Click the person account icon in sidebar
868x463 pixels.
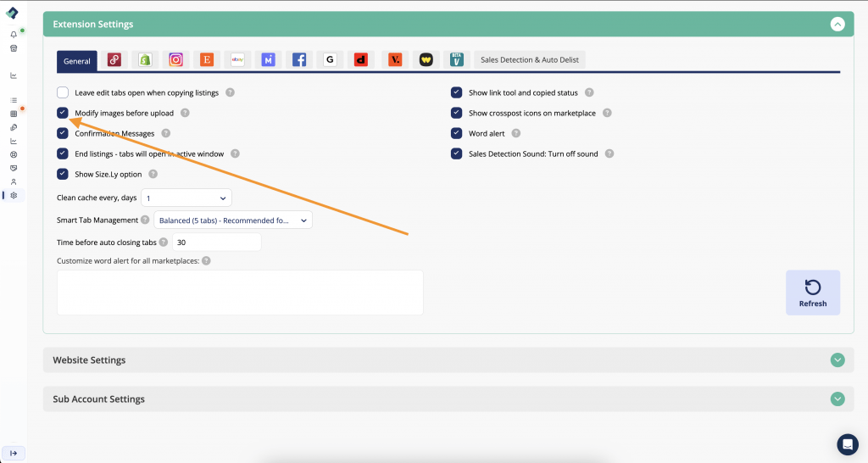point(14,181)
